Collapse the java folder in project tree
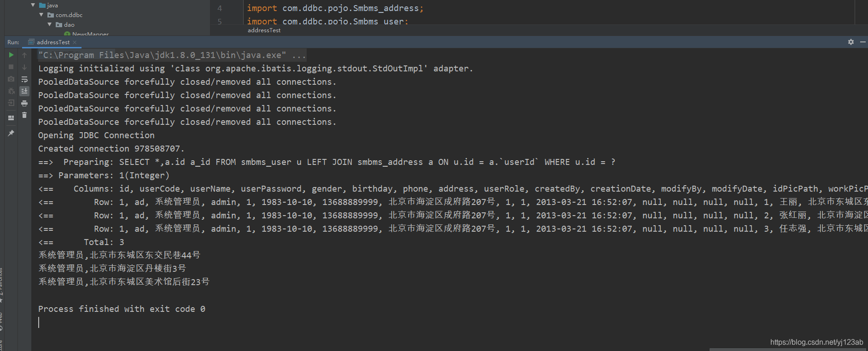The image size is (868, 351). 33,5
